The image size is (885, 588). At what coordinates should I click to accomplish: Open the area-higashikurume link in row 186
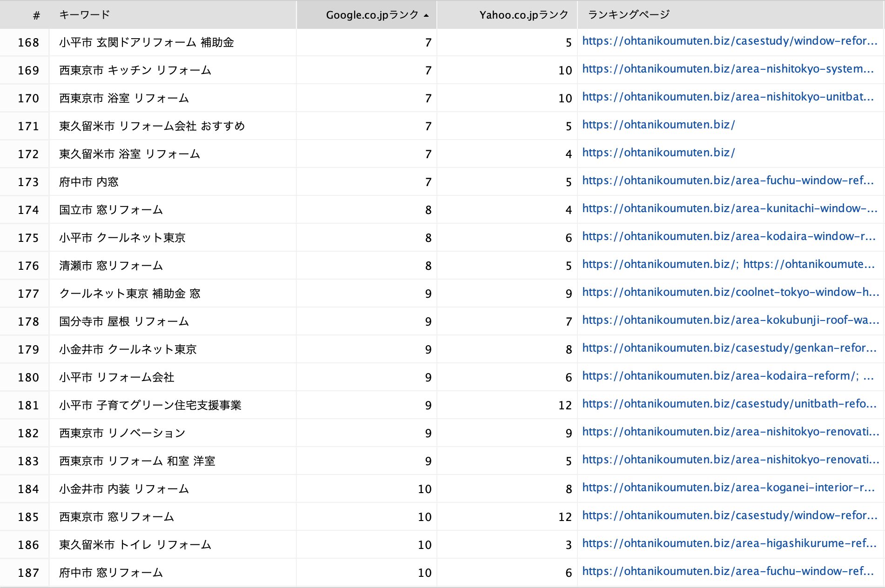tap(729, 544)
